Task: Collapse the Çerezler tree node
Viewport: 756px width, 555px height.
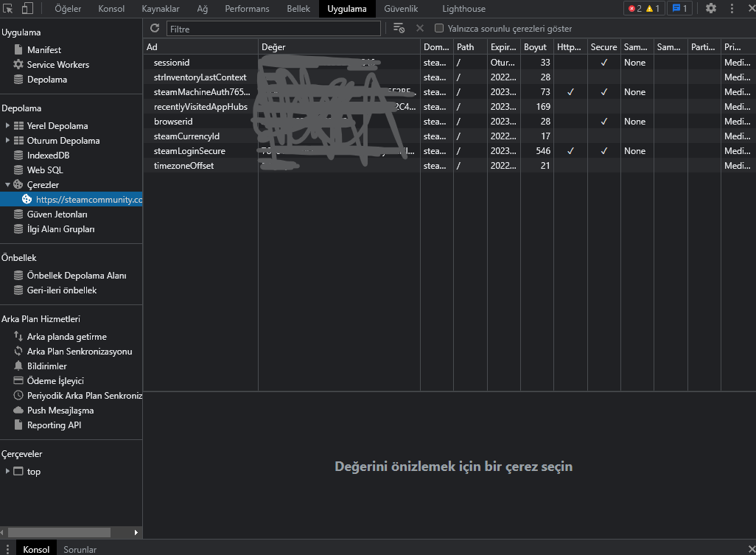Action: pos(7,185)
